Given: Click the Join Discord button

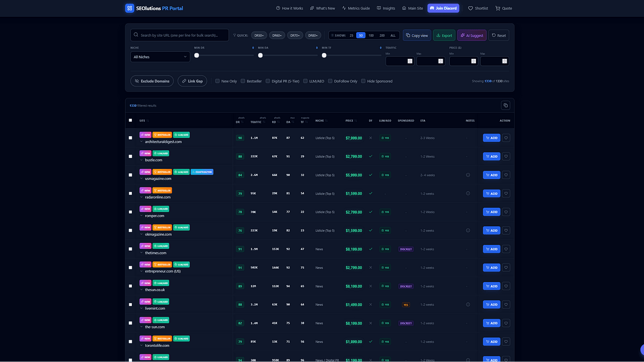Looking at the screenshot, I should [443, 8].
